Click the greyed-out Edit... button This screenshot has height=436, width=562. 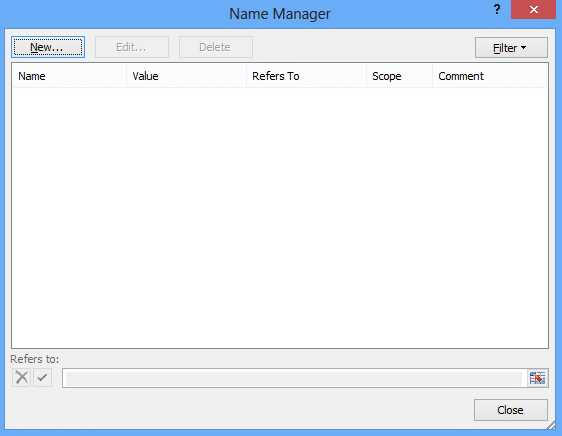pos(132,47)
